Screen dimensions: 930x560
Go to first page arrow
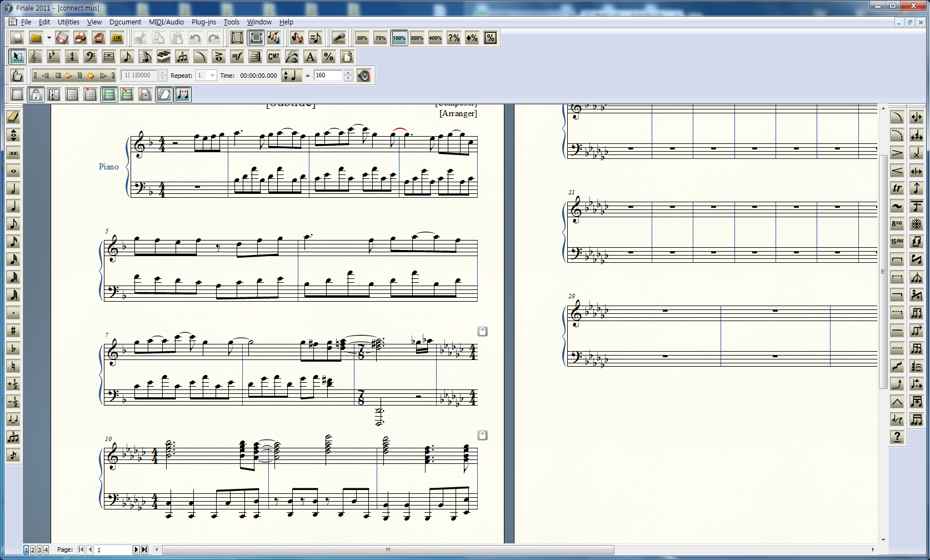click(x=81, y=549)
